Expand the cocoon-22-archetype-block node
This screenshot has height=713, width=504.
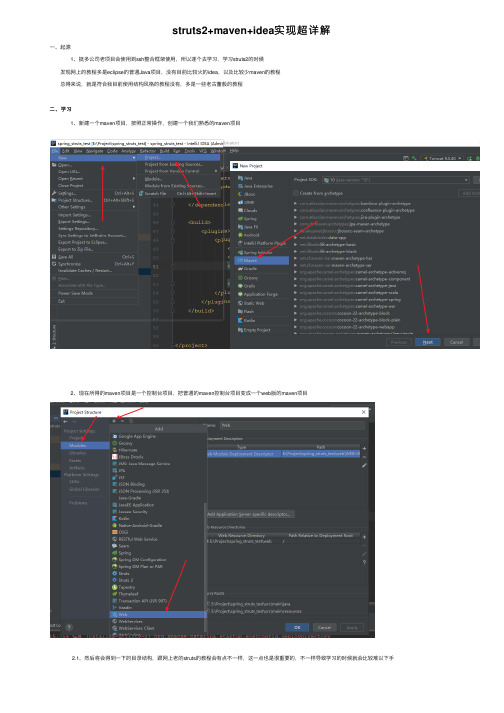point(295,313)
